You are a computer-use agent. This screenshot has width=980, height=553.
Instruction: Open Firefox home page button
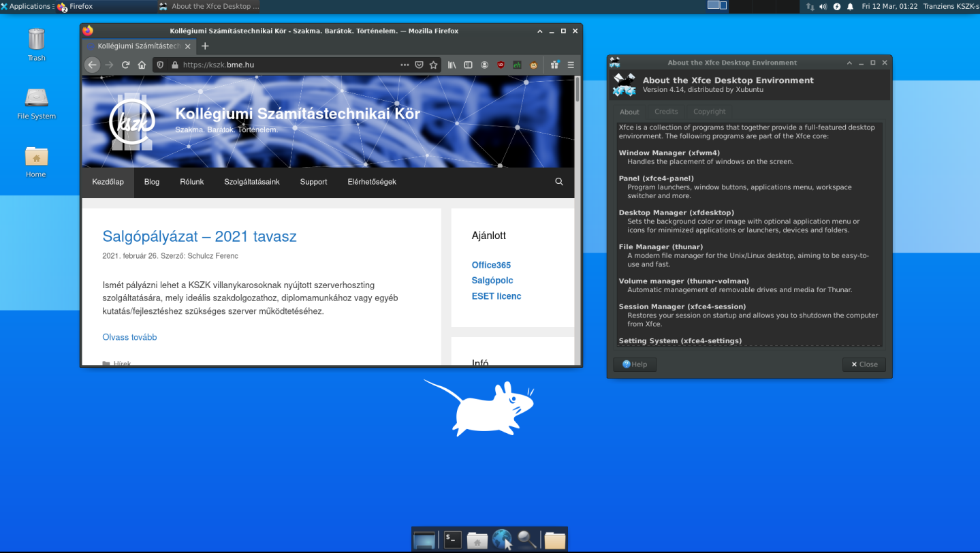point(142,65)
